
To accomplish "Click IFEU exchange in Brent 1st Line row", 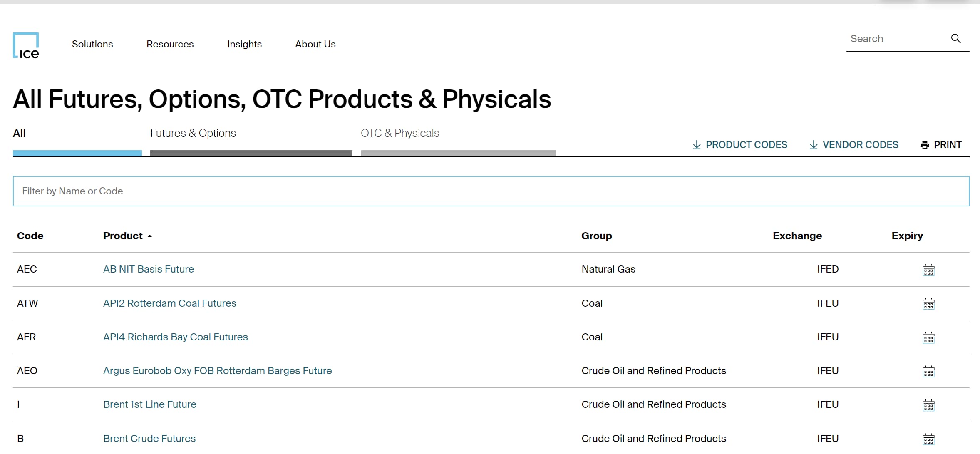I will coord(828,404).
